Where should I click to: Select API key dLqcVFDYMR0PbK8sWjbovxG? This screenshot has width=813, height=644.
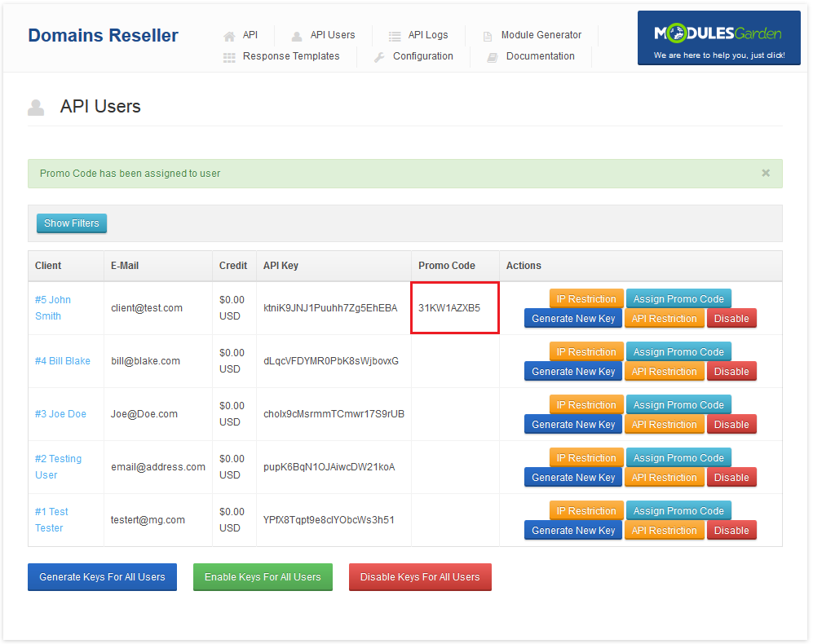point(331,361)
